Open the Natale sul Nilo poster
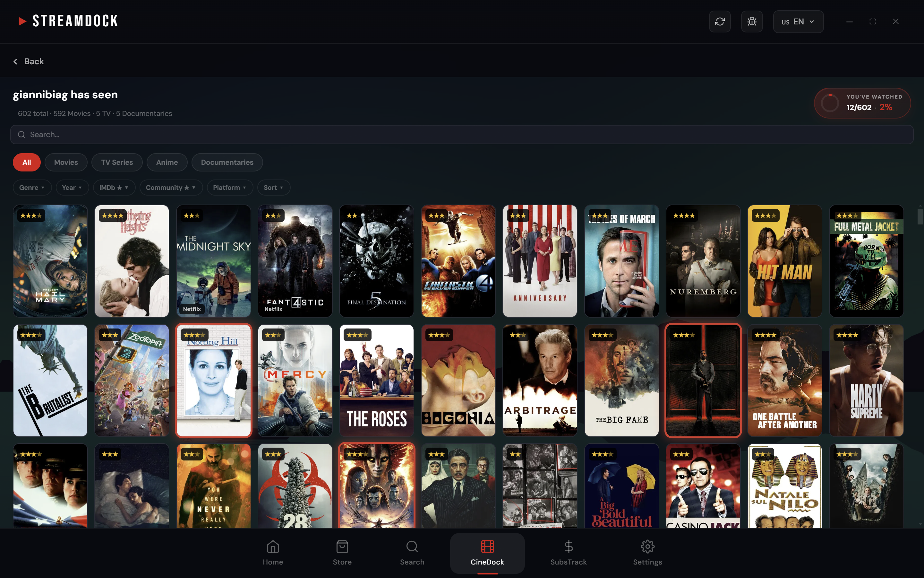This screenshot has height=578, width=924. click(785, 486)
